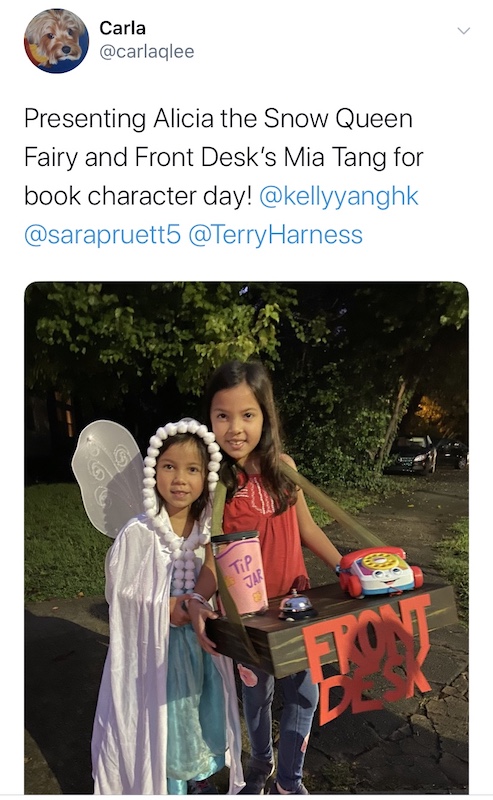The height and width of the screenshot is (800, 493).
Task: Open the @carlaqlee handle
Action: click(x=146, y=52)
